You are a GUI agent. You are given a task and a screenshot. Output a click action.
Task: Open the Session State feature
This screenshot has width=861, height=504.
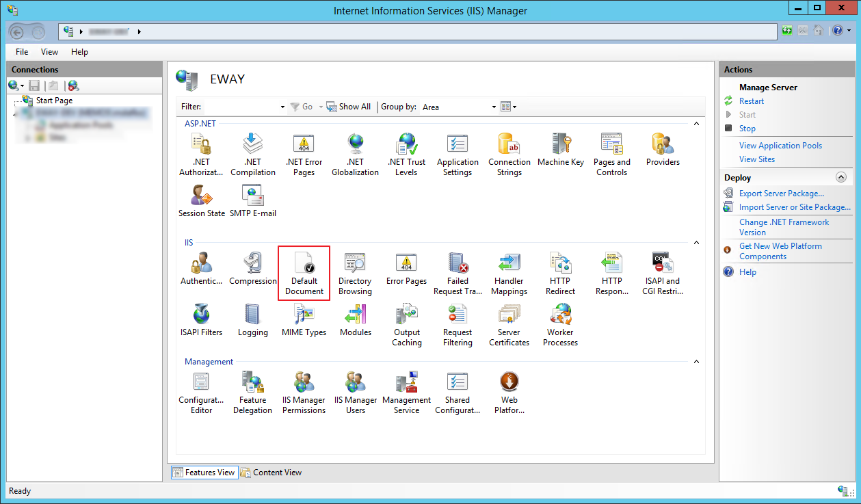pos(202,201)
